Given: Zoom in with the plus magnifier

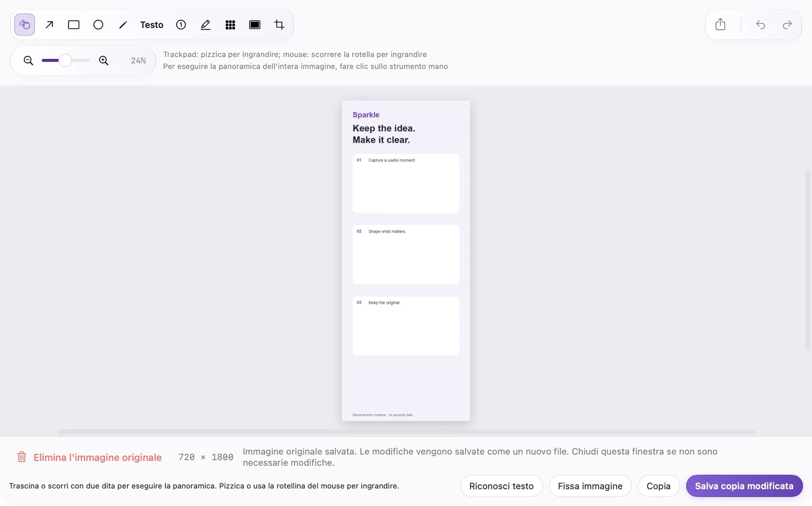Looking at the screenshot, I should point(104,60).
